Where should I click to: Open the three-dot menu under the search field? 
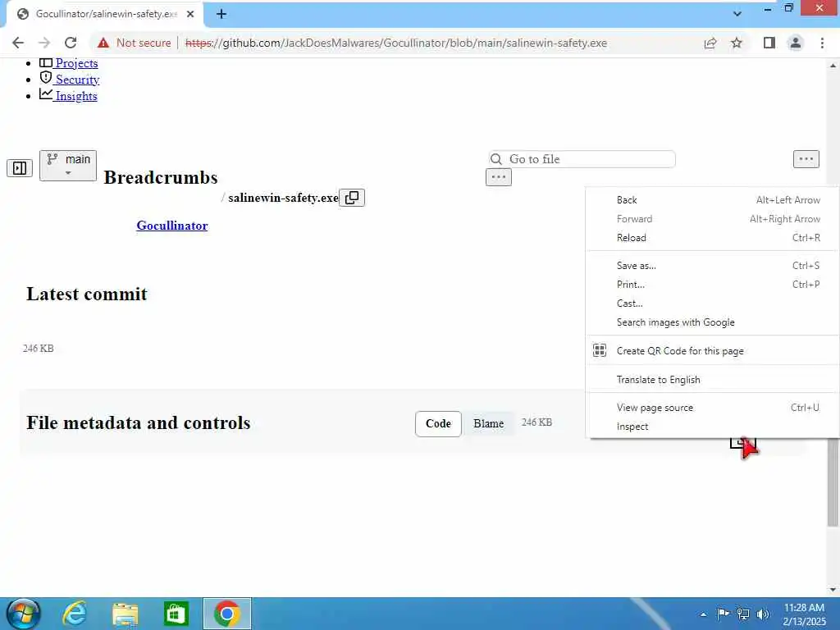click(499, 177)
